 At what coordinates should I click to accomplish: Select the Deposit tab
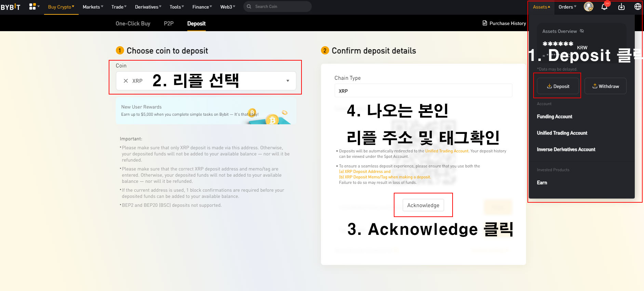tap(196, 23)
